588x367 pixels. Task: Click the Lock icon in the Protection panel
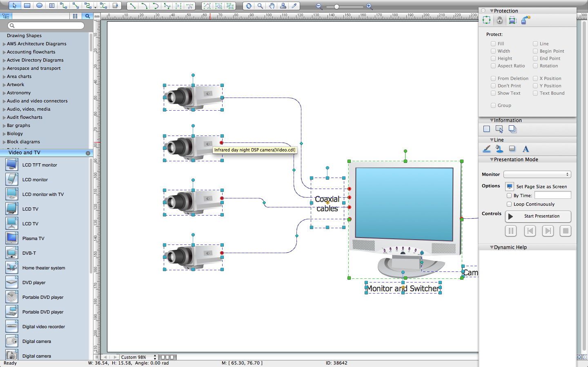click(499, 20)
